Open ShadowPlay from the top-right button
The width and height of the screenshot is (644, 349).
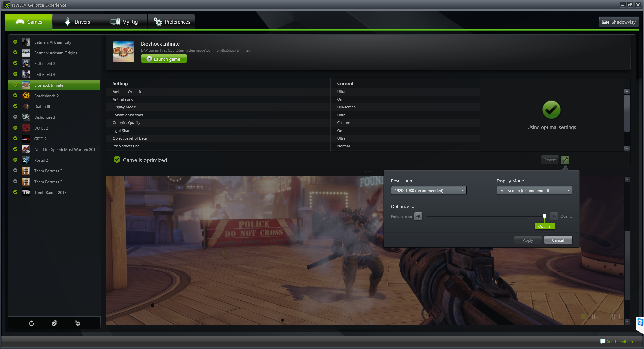[x=619, y=22]
